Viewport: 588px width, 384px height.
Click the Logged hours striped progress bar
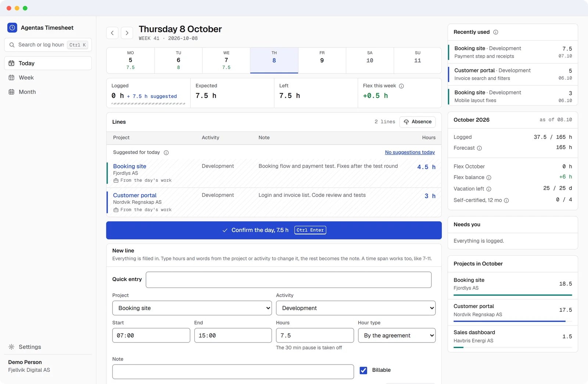point(148,104)
